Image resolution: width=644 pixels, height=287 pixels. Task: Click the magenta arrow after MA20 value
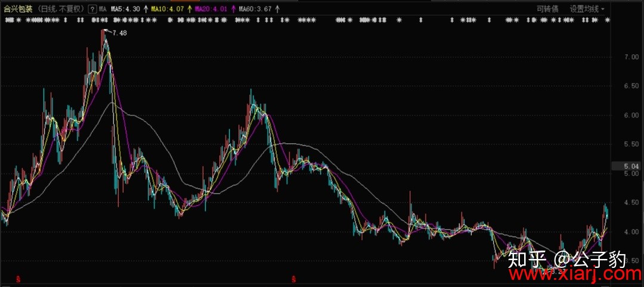pos(233,9)
